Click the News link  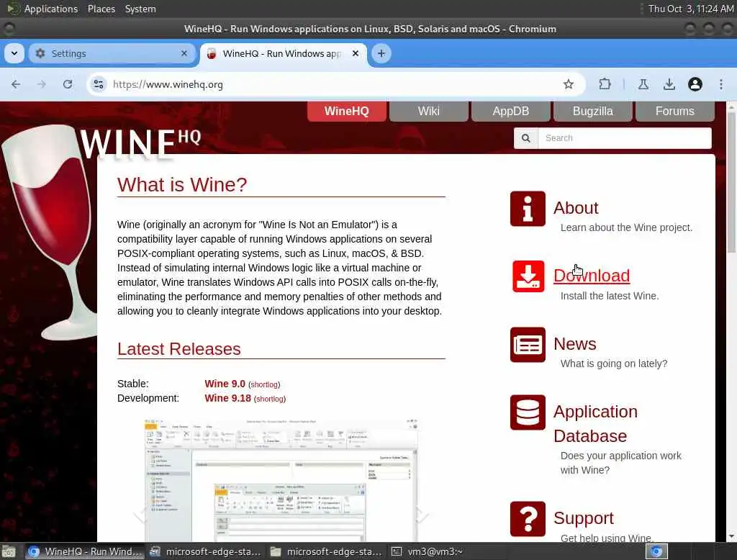575,344
